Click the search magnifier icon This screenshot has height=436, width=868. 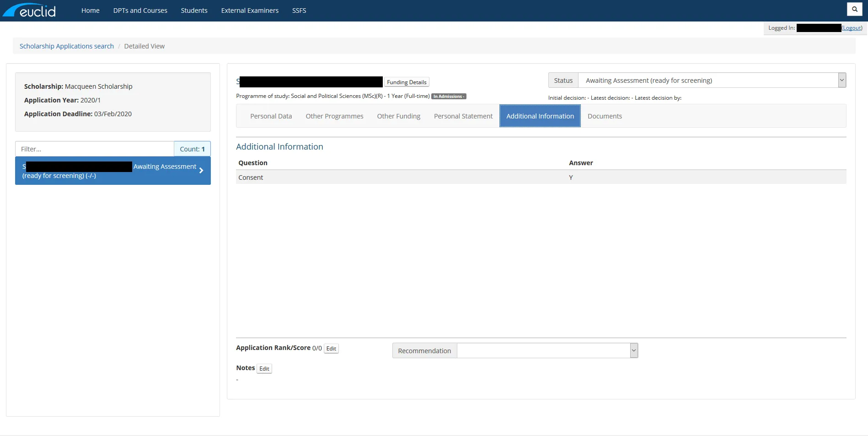click(x=854, y=9)
